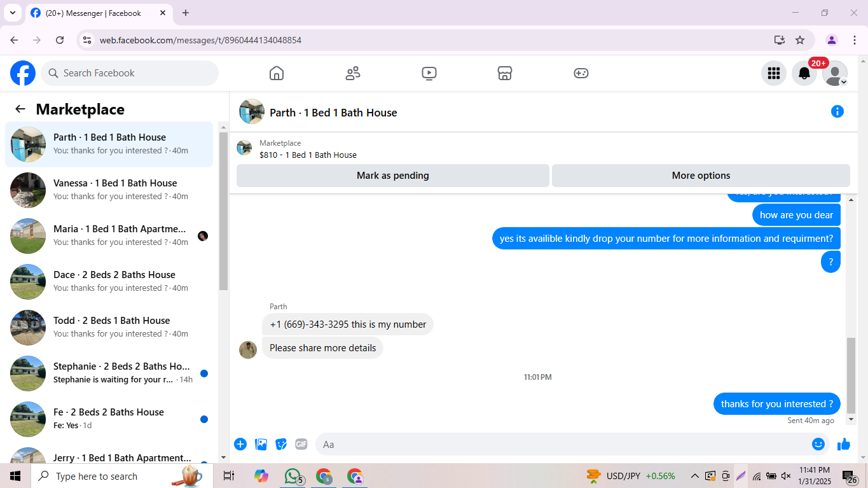Click the Windows taskbar search box

click(x=122, y=476)
